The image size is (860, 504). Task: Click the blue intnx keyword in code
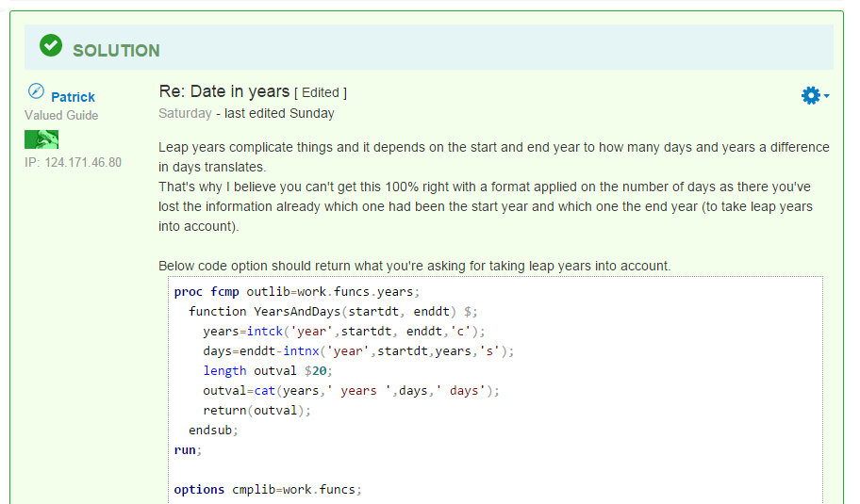click(x=301, y=350)
